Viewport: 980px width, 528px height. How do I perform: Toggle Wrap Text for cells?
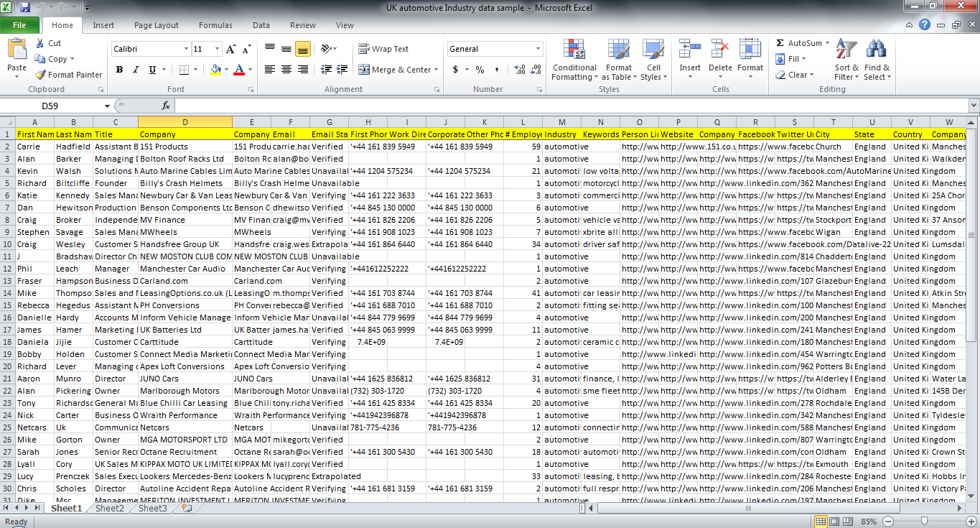(x=383, y=49)
